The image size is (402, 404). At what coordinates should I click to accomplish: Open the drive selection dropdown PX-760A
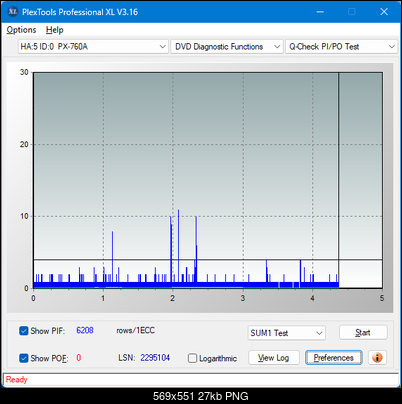(93, 46)
